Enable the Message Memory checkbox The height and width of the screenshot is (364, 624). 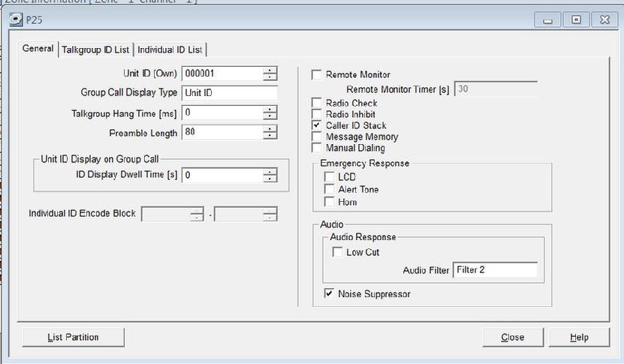tap(316, 137)
